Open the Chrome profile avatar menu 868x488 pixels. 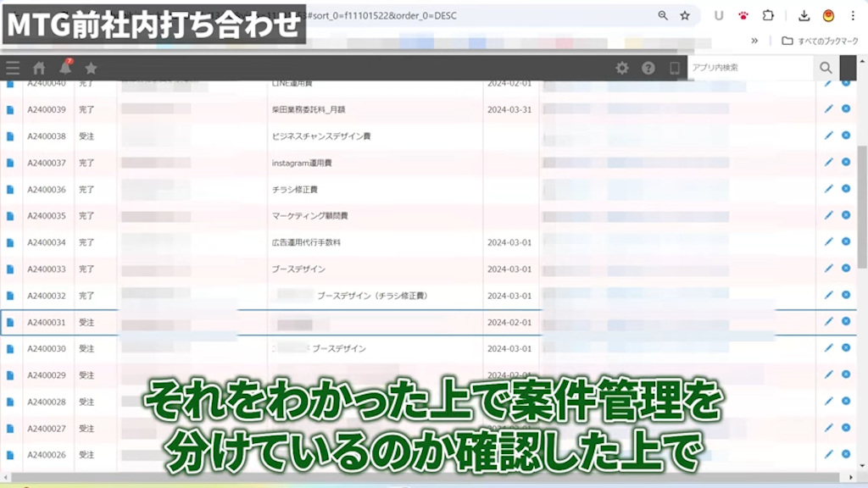[x=828, y=15]
